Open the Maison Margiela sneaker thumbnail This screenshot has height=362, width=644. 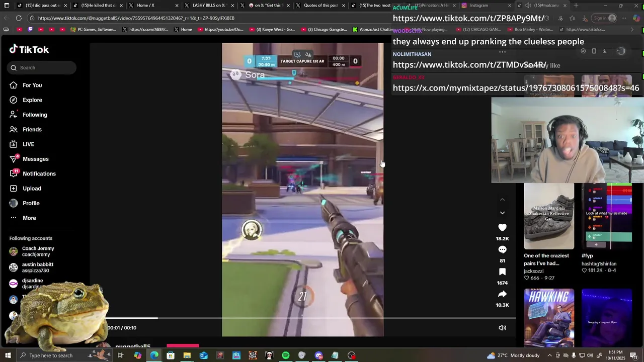pyautogui.click(x=548, y=216)
